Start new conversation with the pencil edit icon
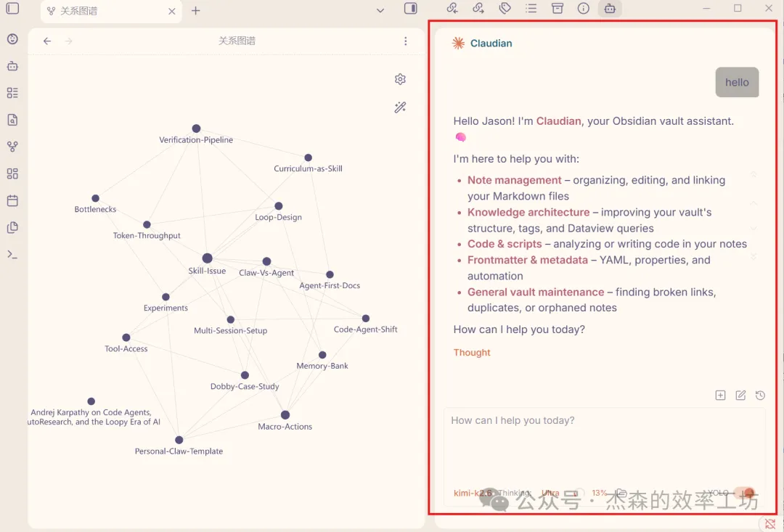 pos(740,395)
